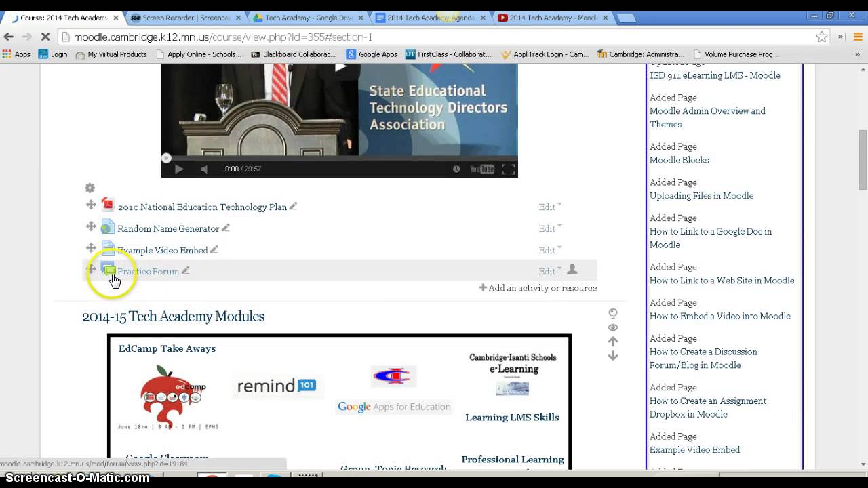Open a new browser tab
Screen dimensions: 868x488
pos(626,18)
